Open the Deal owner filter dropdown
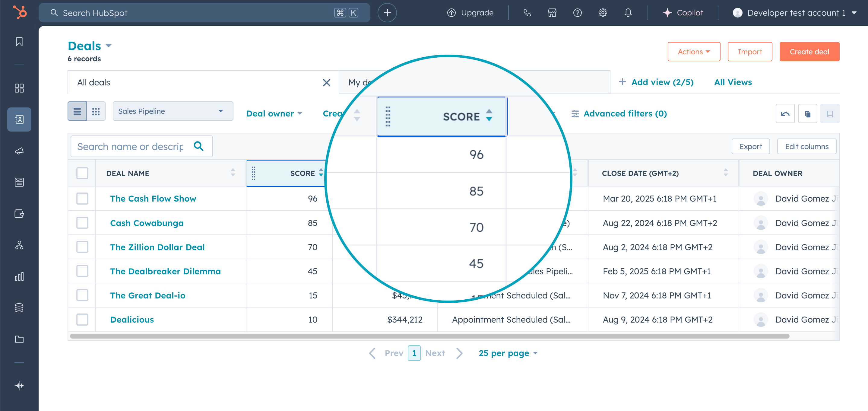 point(274,114)
